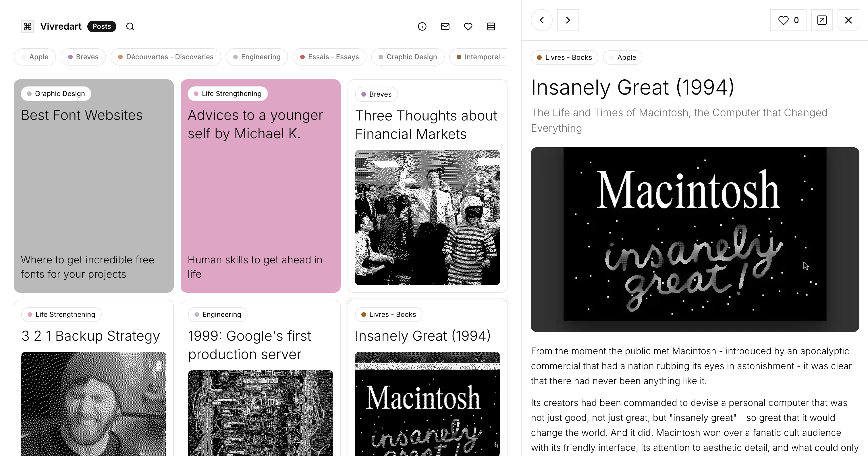Click Three Thoughts Financial Markets thumbnail
The image size is (868, 456).
[427, 218]
